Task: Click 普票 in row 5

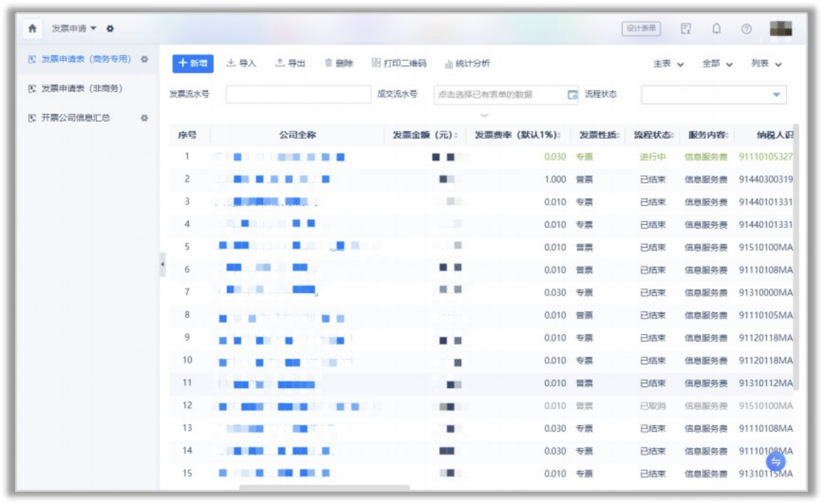Action: [x=584, y=248]
